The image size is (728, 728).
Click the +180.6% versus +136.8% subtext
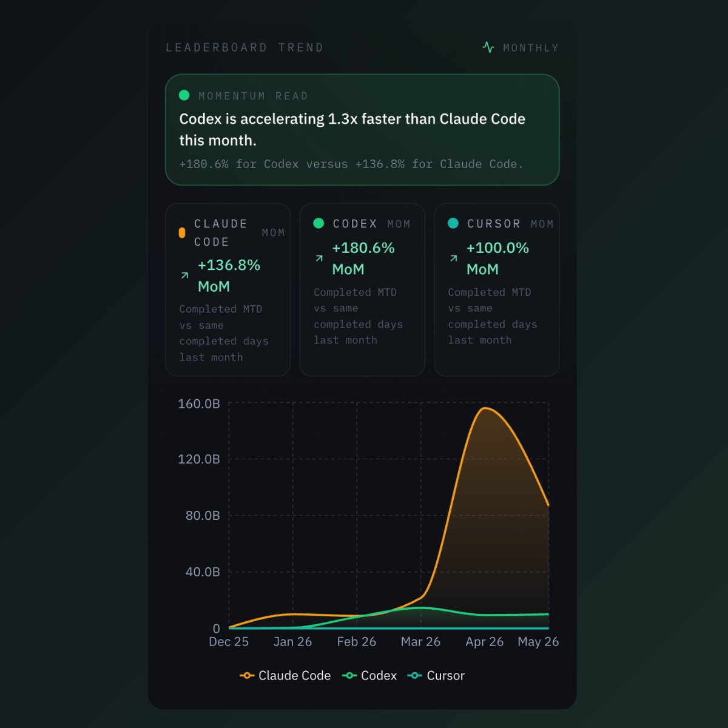(x=351, y=164)
